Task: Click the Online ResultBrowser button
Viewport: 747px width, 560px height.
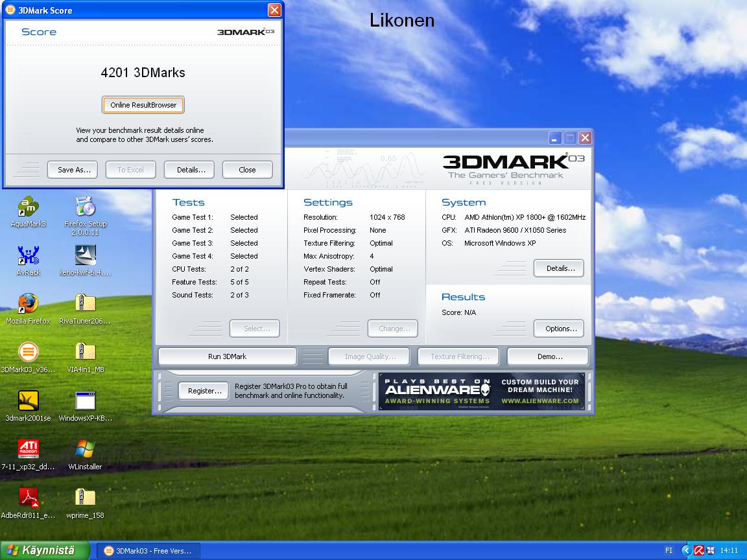Action: (x=143, y=105)
